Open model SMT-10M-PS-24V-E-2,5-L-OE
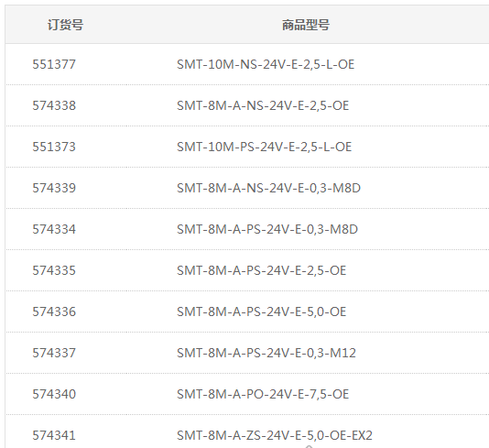 coord(265,147)
